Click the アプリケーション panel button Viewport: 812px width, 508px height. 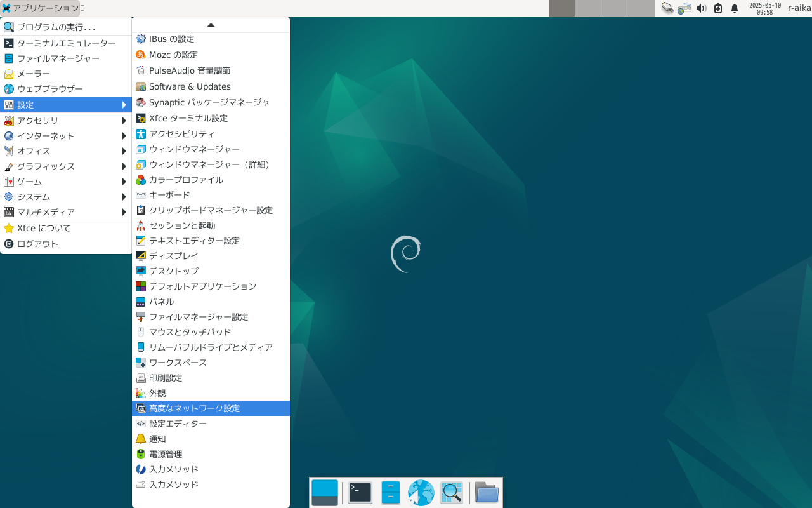40,8
